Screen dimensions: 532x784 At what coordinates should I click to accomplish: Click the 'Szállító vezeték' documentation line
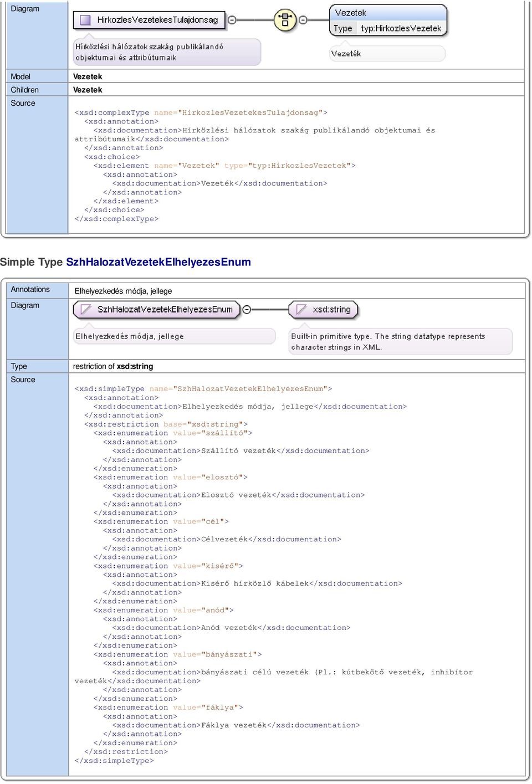(241, 451)
